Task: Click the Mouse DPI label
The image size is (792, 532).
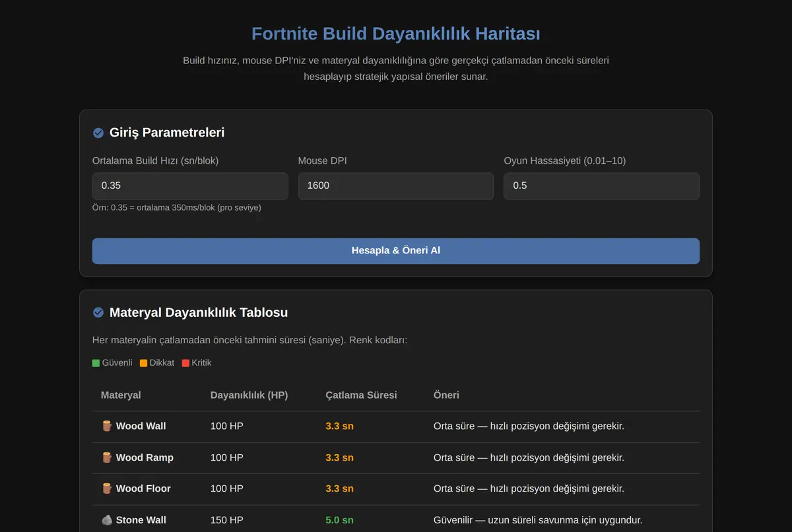Action: pos(323,160)
